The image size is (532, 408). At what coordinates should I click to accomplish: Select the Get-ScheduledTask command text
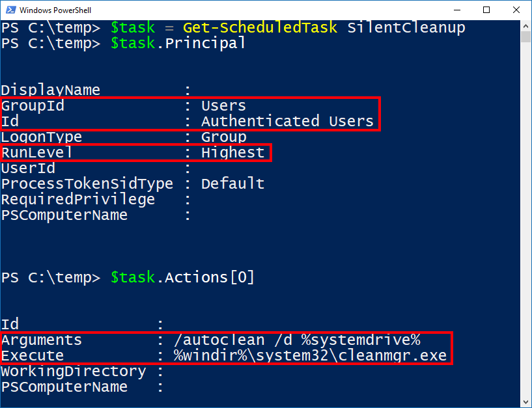click(x=259, y=27)
